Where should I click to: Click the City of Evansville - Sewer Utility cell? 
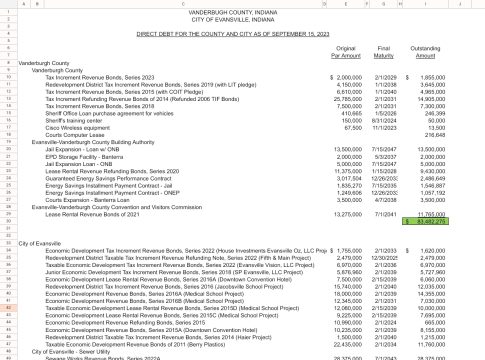tap(71, 352)
